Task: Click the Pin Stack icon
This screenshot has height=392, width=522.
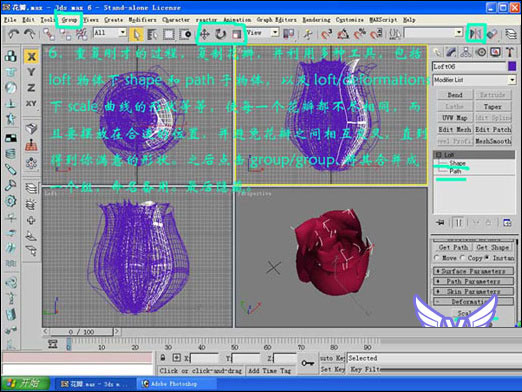Action: tap(441, 222)
